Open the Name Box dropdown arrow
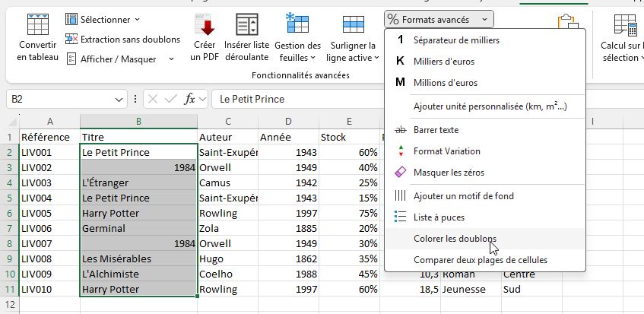The width and height of the screenshot is (644, 314). [x=119, y=100]
